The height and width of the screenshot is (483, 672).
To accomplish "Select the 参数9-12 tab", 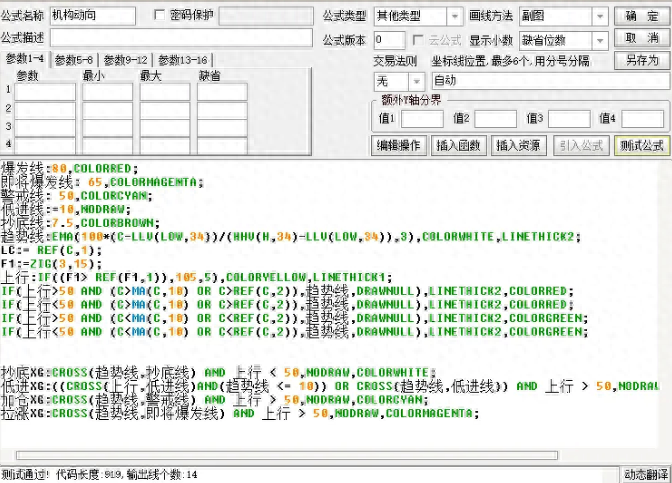I will (125, 59).
